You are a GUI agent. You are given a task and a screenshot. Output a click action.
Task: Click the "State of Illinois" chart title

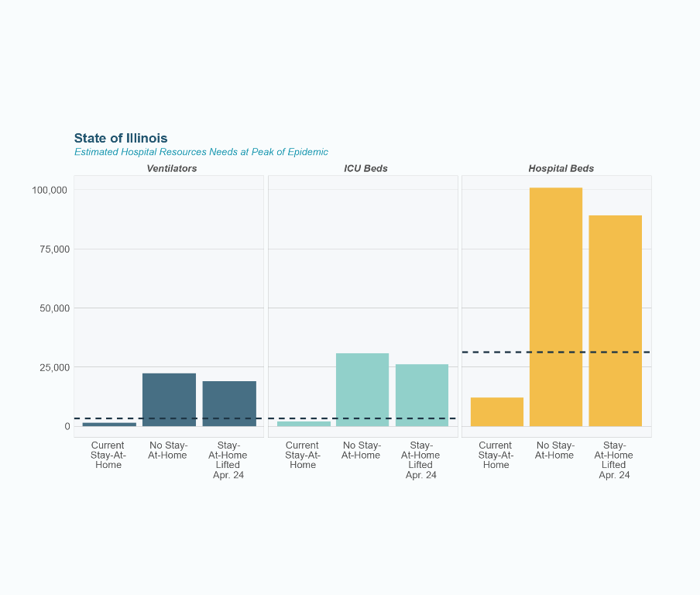tap(121, 138)
